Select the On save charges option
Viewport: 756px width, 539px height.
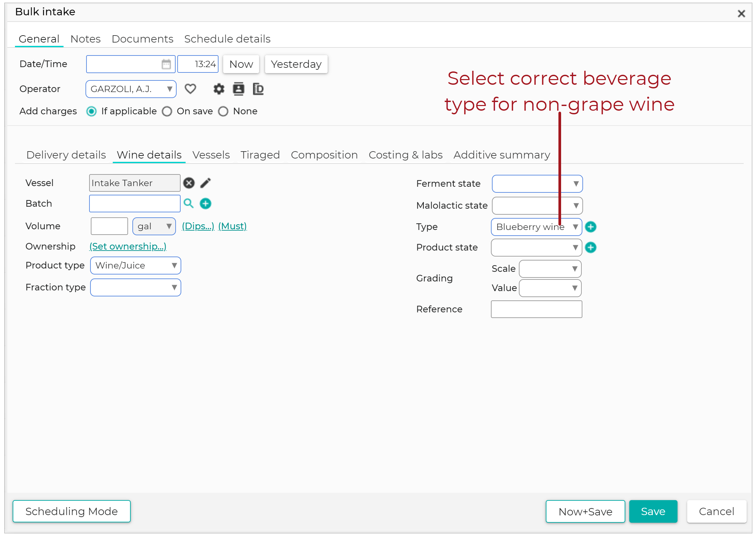(167, 111)
